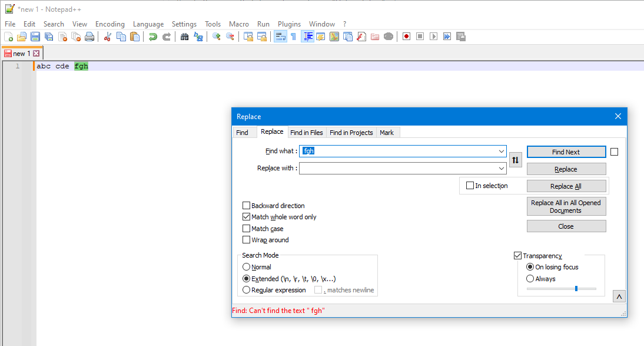The width and height of the screenshot is (644, 346).
Task: Swap Find and Replace fields
Action: point(516,159)
